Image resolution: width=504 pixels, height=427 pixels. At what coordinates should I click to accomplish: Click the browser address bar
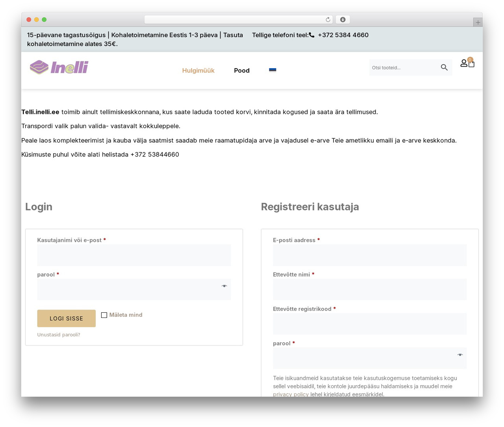tap(239, 20)
